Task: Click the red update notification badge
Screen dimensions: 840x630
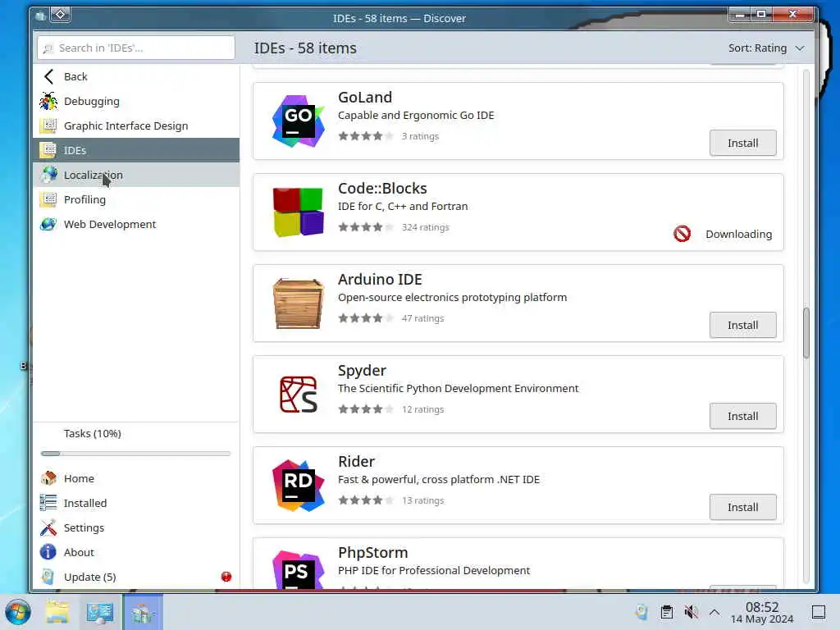Action: (226, 577)
